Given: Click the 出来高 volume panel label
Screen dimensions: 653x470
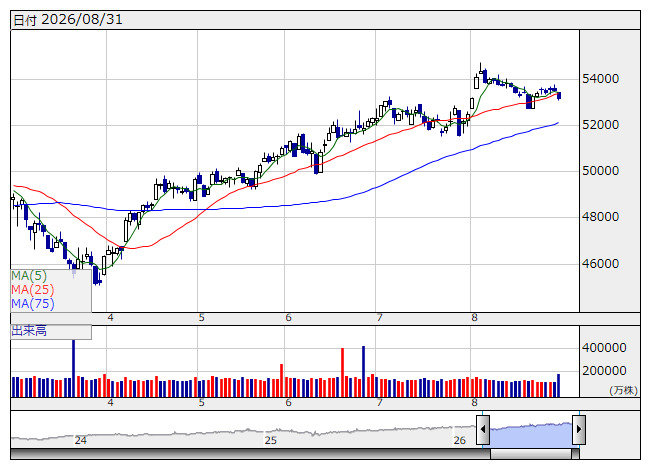Looking at the screenshot, I should [29, 331].
